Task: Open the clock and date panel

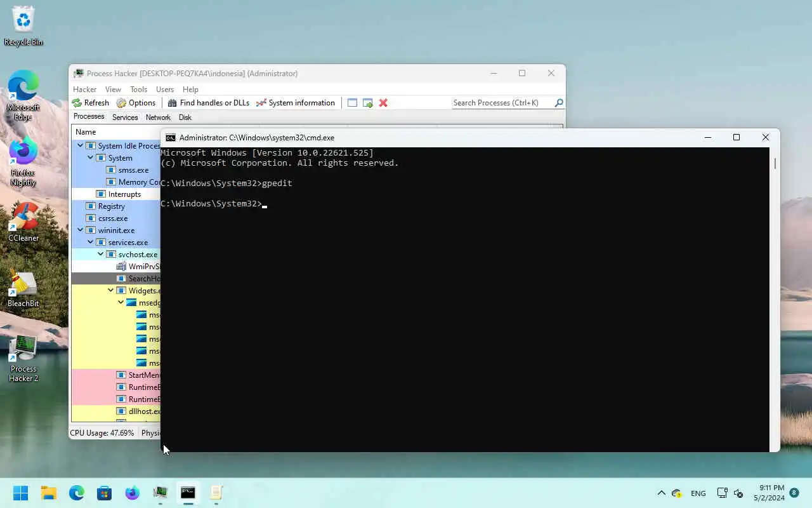Action: [769, 493]
